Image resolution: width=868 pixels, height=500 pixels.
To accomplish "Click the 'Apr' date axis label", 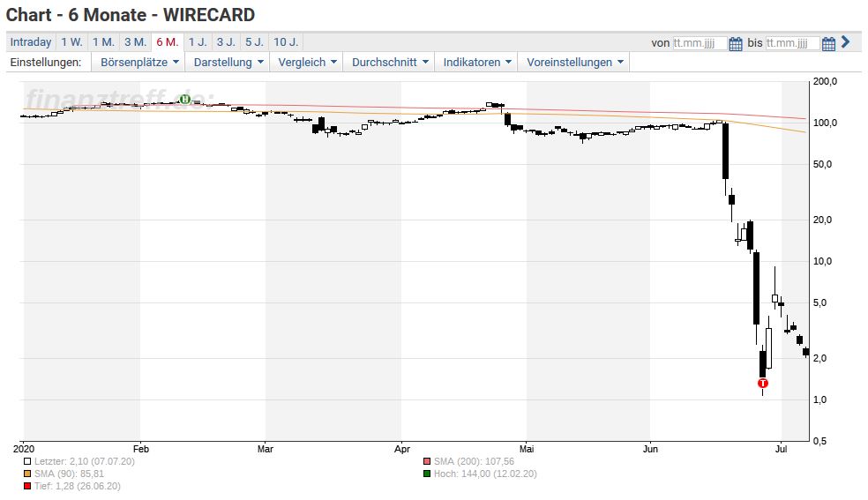I will (402, 449).
